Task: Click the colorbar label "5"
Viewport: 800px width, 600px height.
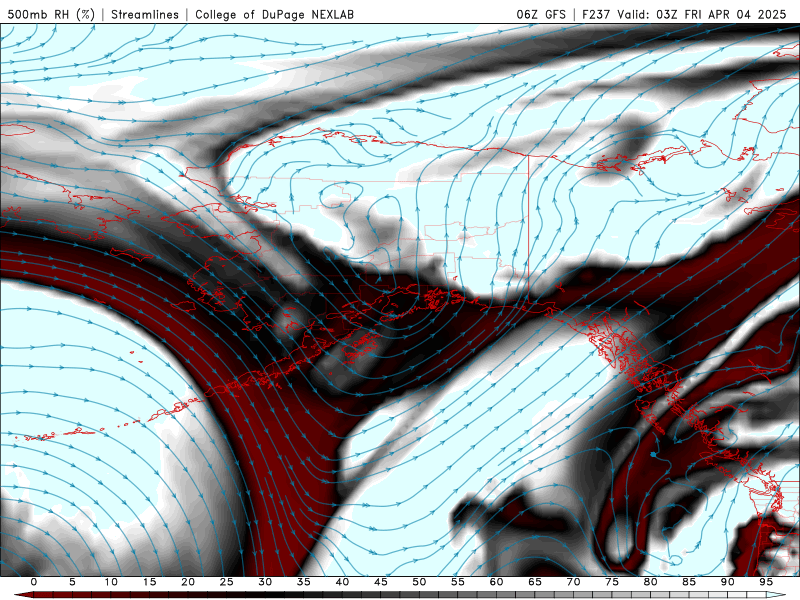Action: 72,582
